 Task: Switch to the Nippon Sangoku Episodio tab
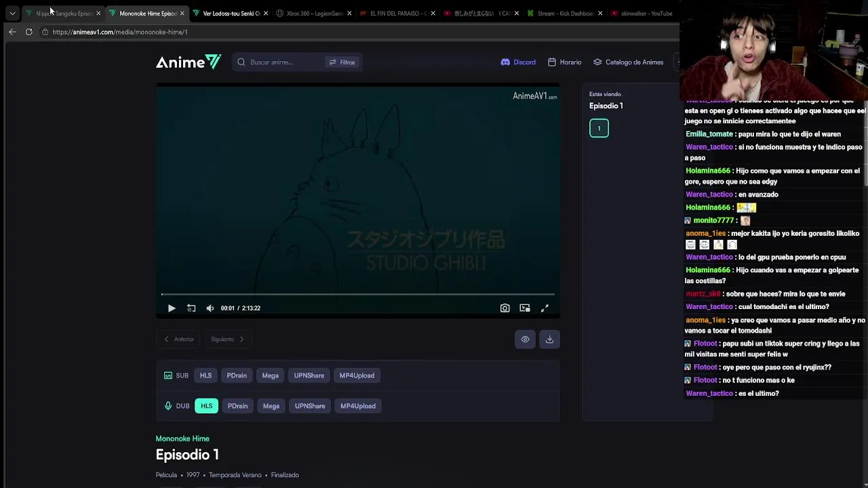63,13
